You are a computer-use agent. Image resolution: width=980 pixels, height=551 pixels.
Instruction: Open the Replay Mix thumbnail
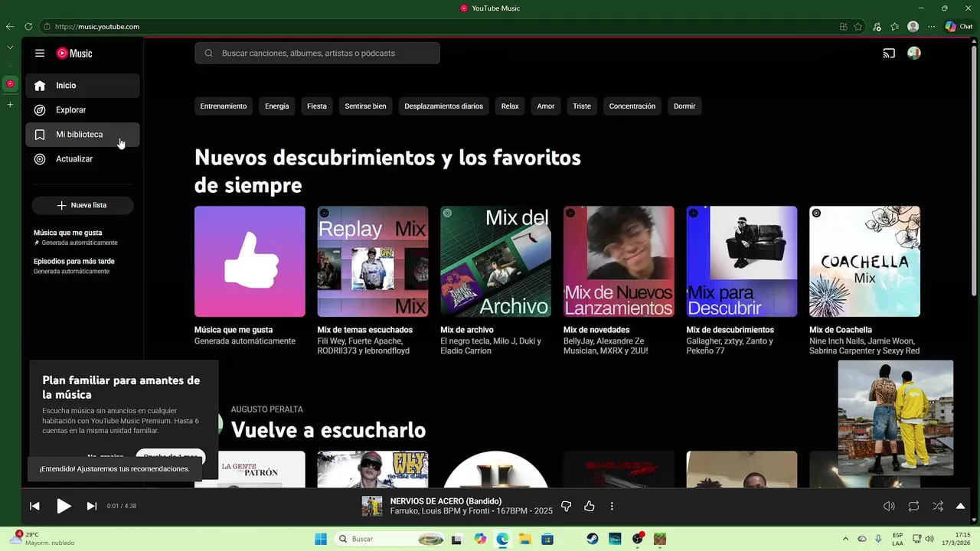click(373, 262)
